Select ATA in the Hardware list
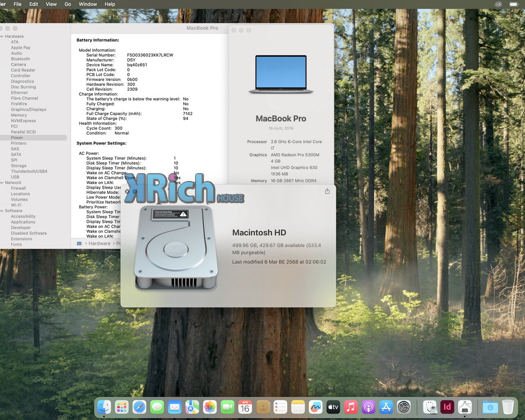 [15, 42]
